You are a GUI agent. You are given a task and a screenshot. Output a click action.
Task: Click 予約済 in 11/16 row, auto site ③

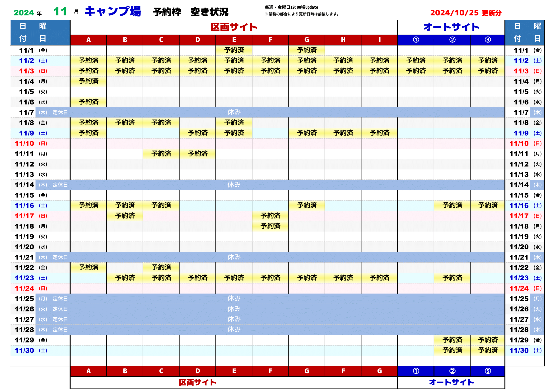(x=488, y=205)
